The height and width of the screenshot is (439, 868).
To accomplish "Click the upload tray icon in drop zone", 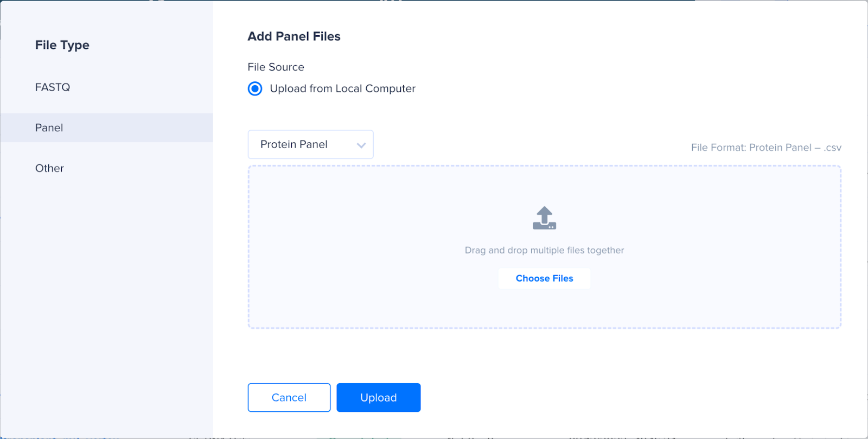I will (x=544, y=218).
